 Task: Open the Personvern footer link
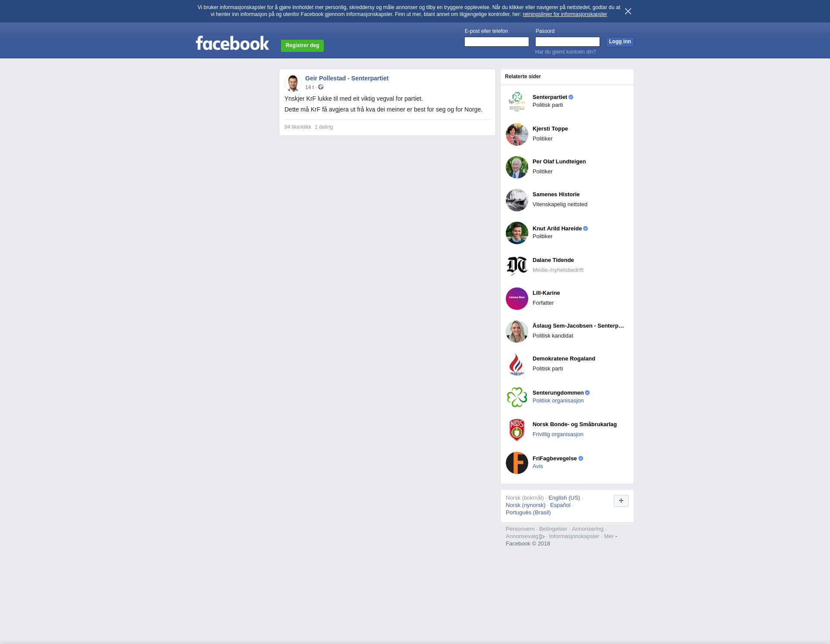(520, 529)
